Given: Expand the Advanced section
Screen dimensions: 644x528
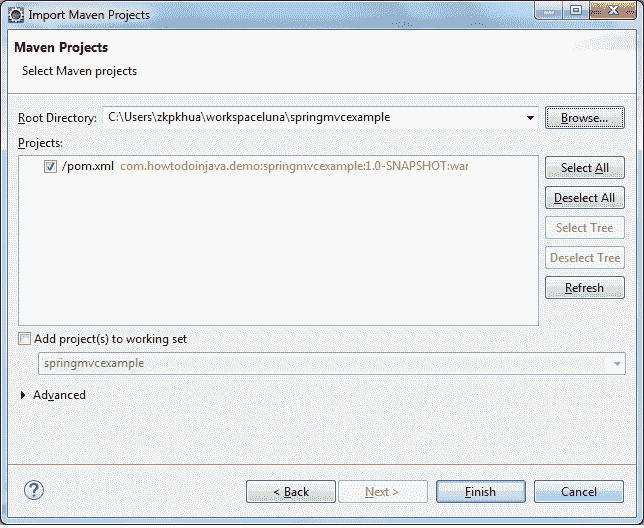Looking at the screenshot, I should (x=23, y=395).
